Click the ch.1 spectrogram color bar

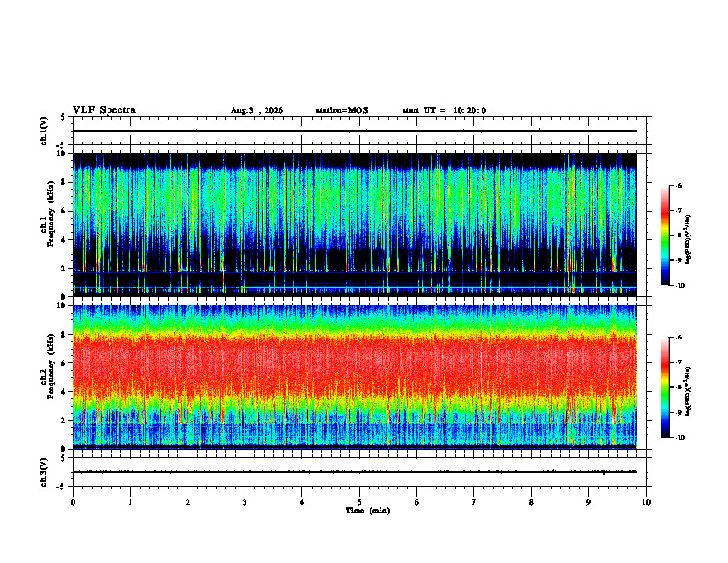[x=665, y=236]
